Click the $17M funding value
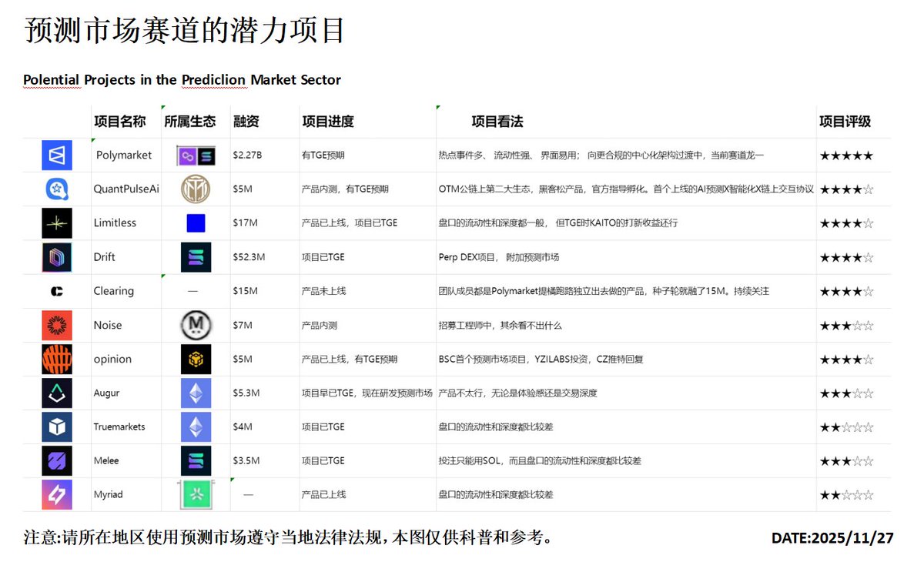The width and height of the screenshot is (924, 572). tap(246, 223)
